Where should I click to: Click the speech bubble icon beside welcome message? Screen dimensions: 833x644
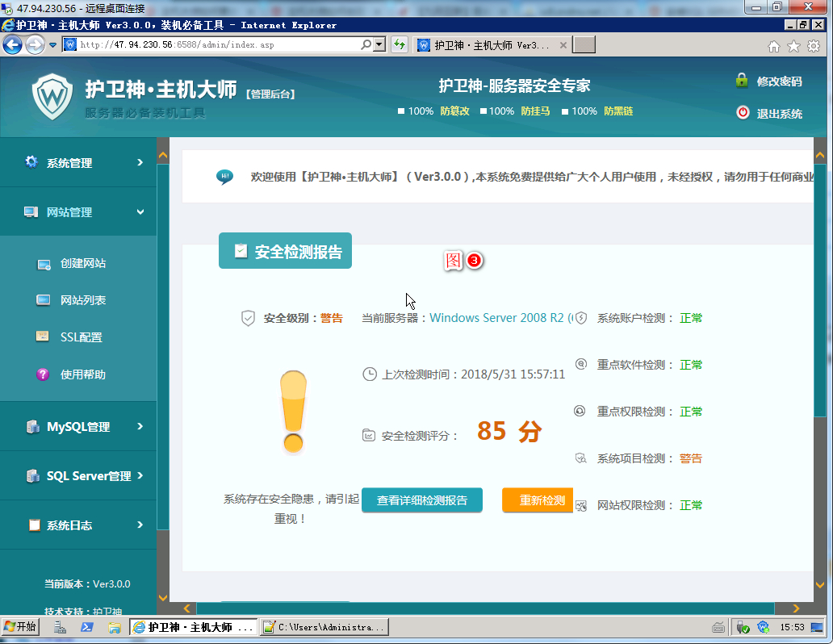[224, 177]
